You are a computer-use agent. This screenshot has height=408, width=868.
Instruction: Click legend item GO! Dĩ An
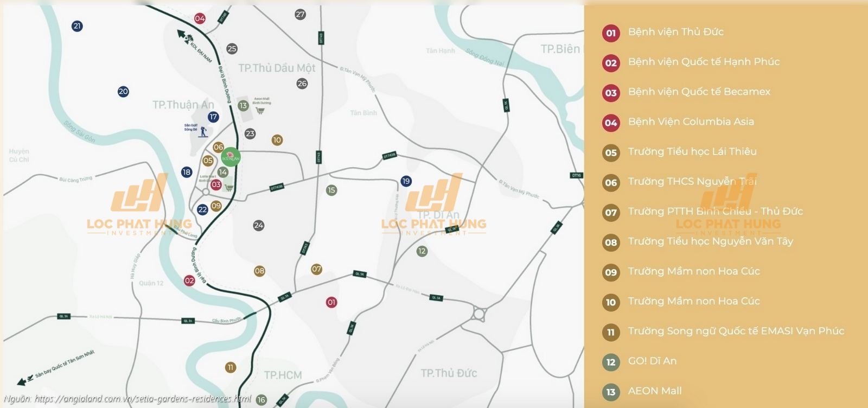652,361
